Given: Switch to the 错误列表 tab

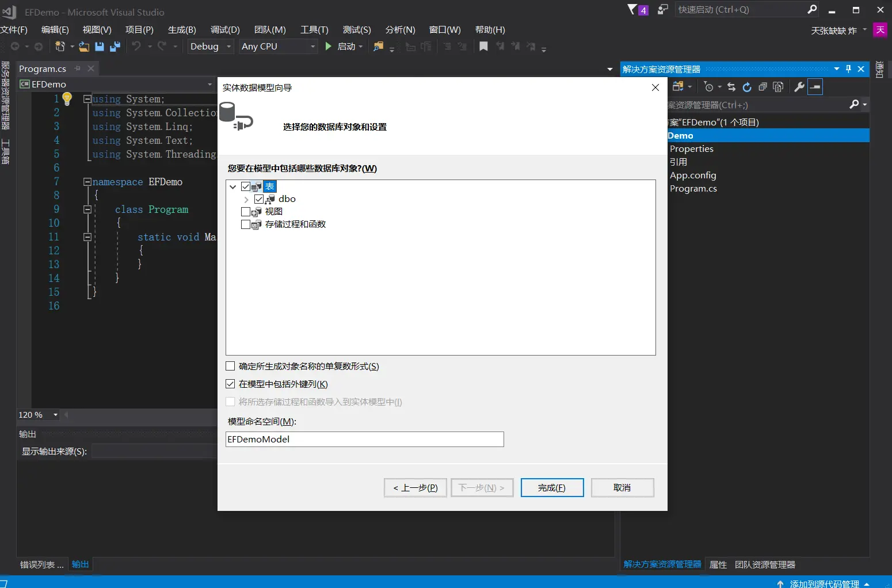Looking at the screenshot, I should (41, 564).
